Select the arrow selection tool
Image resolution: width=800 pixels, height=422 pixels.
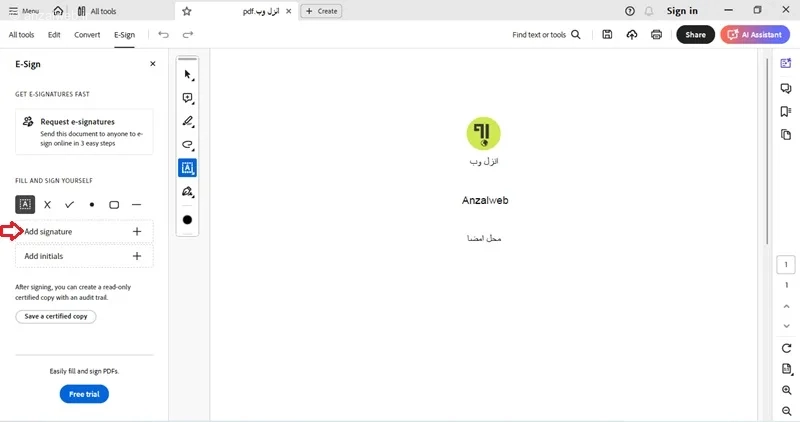point(188,75)
